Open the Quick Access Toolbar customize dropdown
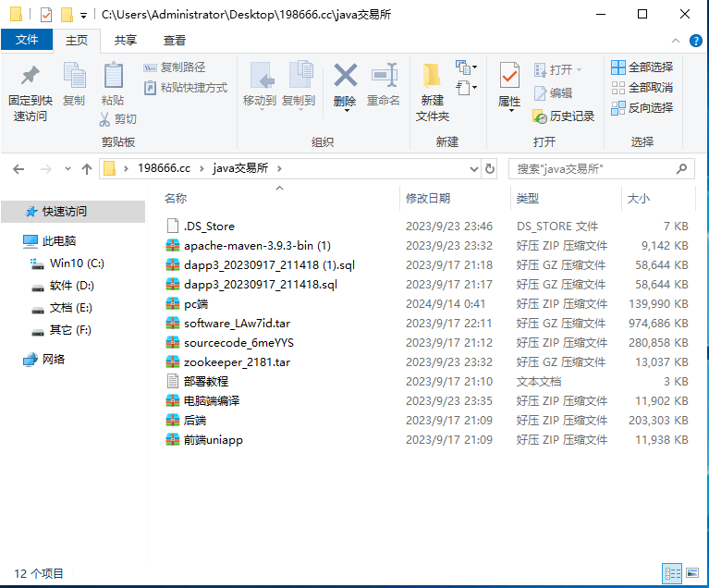This screenshot has height=588, width=709. 84,15
